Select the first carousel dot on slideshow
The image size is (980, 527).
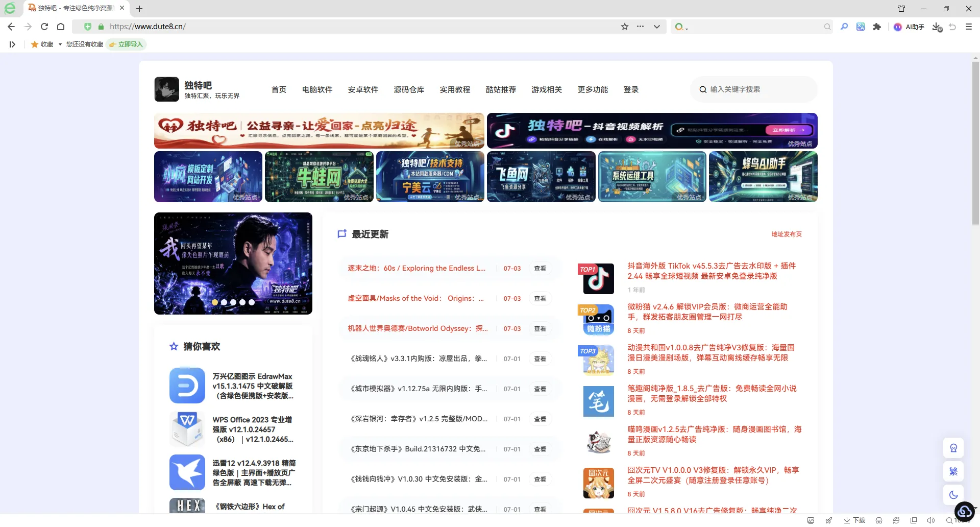(215, 302)
